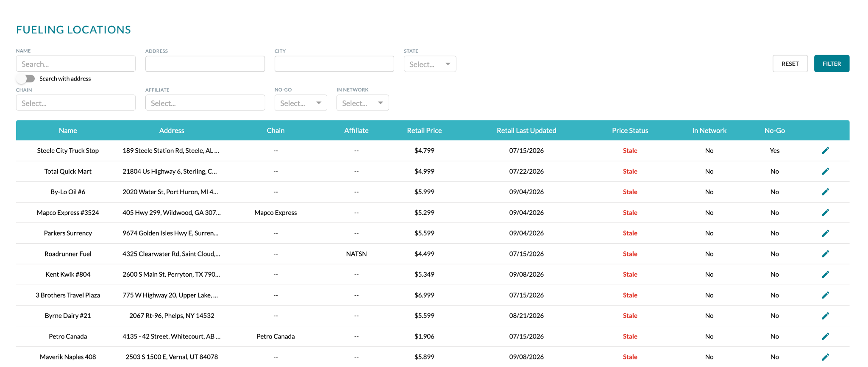Click the Affiliate column header
Viewport: 868px width, 367px height.
coord(356,131)
